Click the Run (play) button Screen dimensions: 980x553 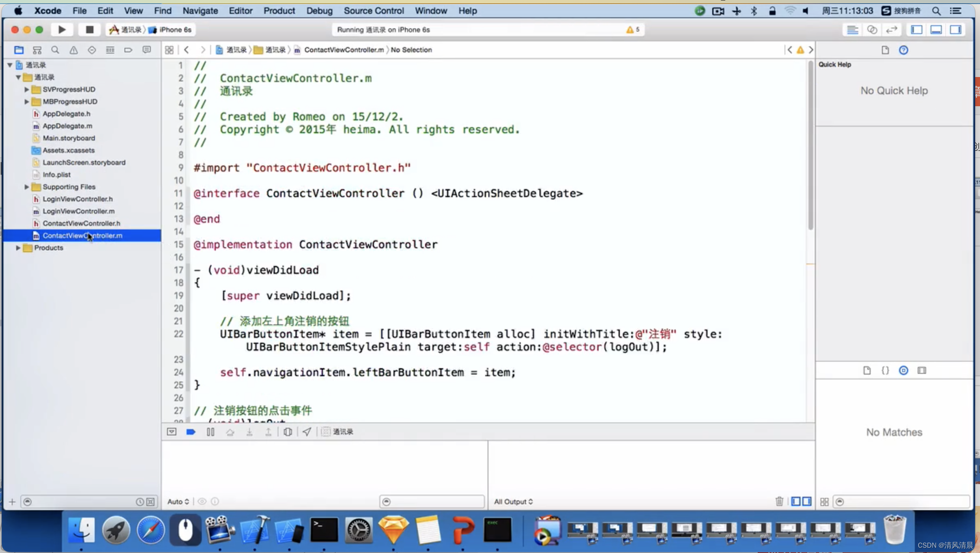point(62,30)
